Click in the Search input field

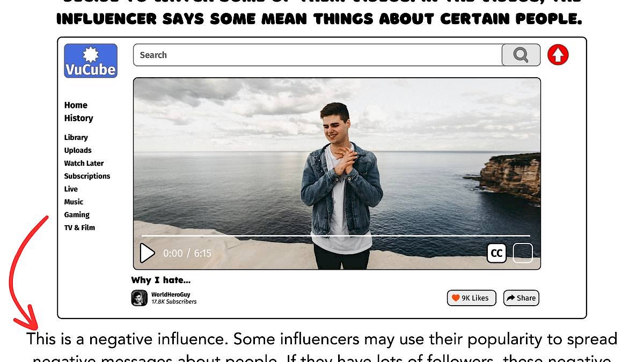tap(318, 55)
